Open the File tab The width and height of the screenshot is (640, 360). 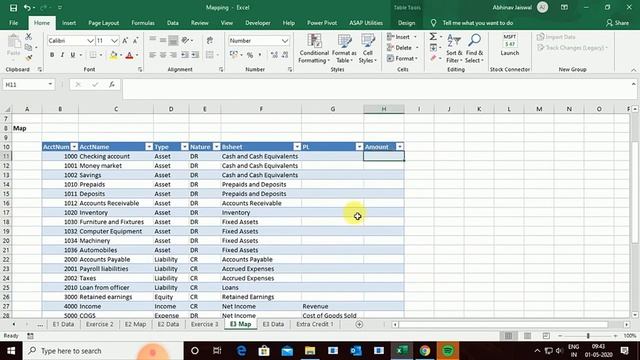click(x=13, y=23)
